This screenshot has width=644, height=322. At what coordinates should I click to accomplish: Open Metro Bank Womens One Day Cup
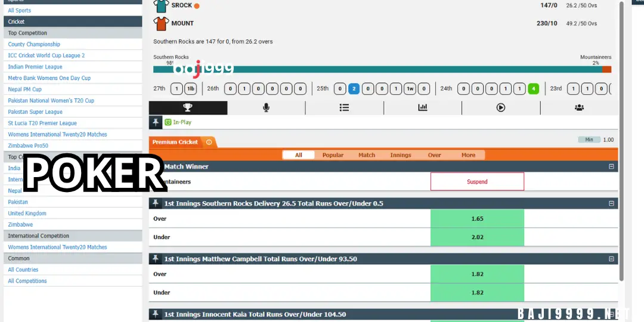49,78
